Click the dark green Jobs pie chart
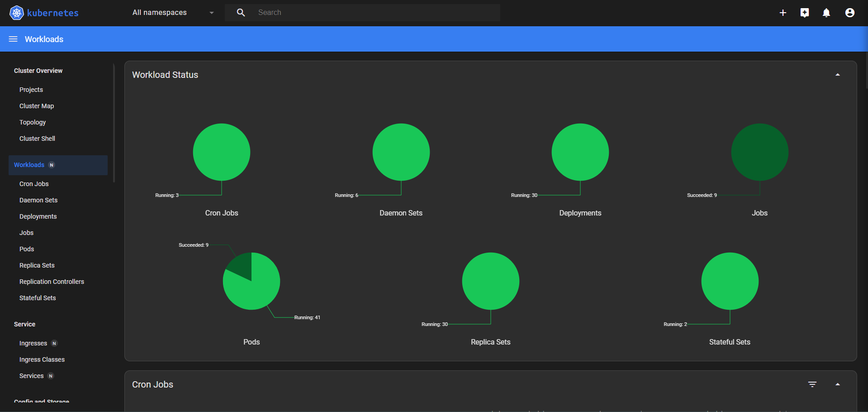This screenshot has width=868, height=412. 760,152
